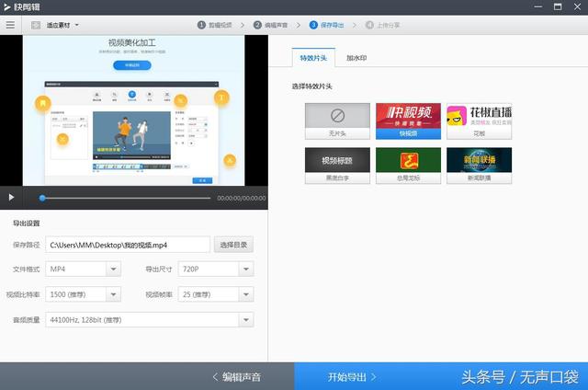Select the 新闻联播 intro template
Screen dimensions: 588x390
pos(479,165)
